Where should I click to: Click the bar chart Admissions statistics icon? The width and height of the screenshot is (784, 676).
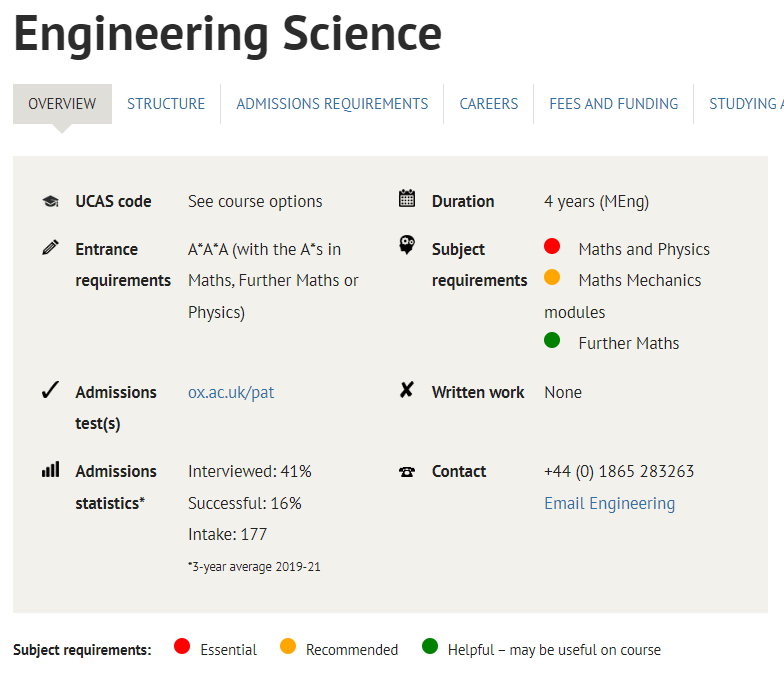(50, 469)
